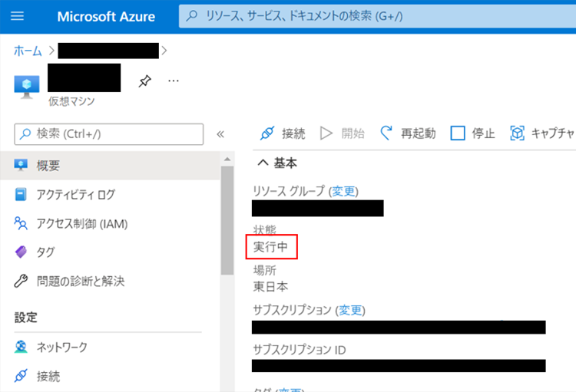Image resolution: width=576 pixels, height=392 pixels.
Task: Click the sidebar scrollbar up arrow
Action: tap(227, 159)
